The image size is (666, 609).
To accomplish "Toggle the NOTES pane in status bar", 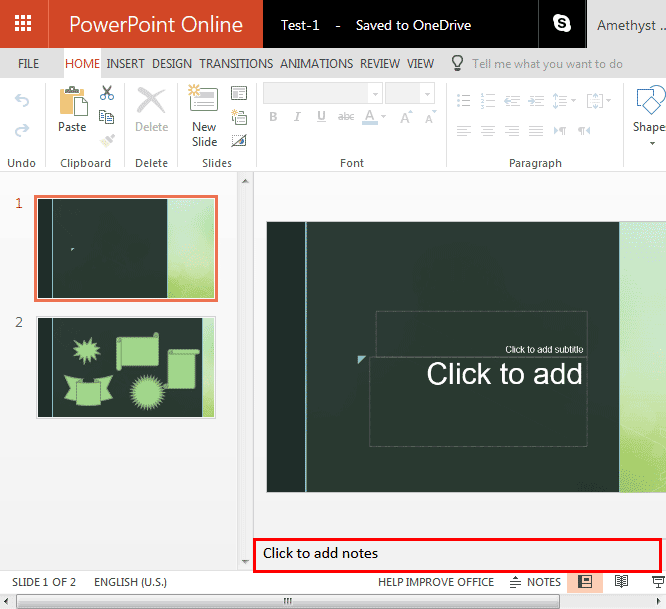I will coord(535,582).
